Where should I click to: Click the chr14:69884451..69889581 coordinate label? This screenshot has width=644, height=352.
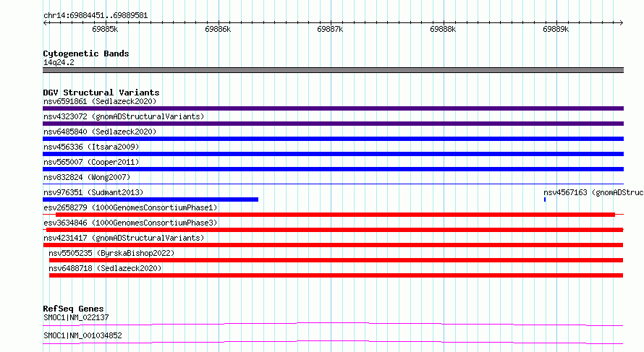[96, 16]
